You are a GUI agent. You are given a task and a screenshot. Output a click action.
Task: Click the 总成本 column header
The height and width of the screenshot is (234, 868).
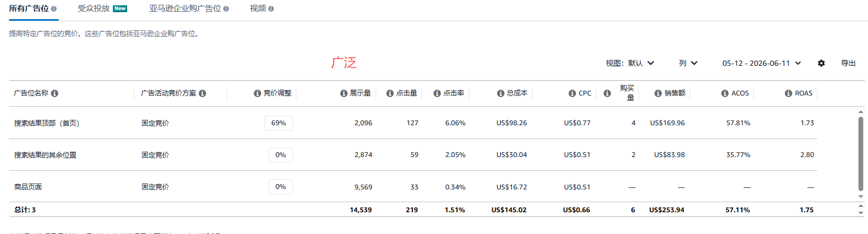coord(517,93)
